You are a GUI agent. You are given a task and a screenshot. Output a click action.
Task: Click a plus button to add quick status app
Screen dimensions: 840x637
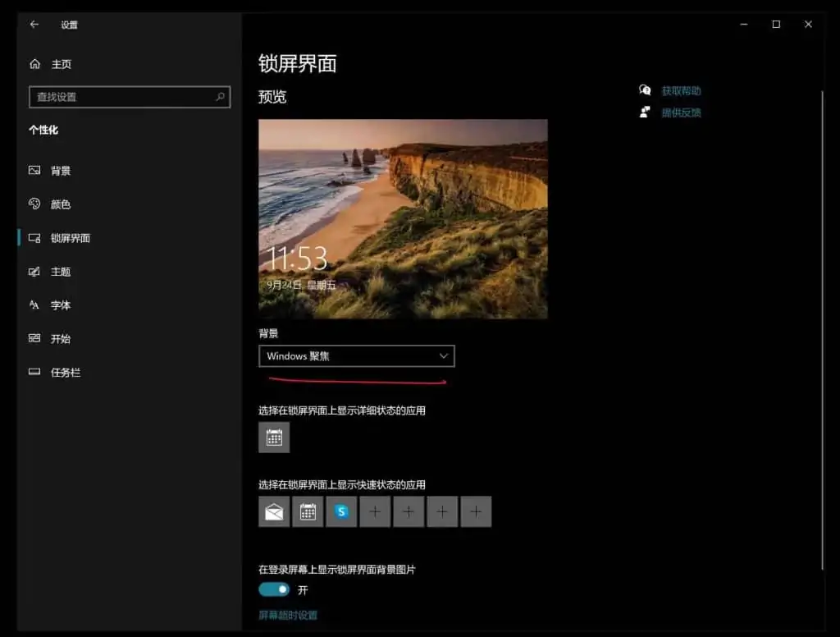click(375, 511)
